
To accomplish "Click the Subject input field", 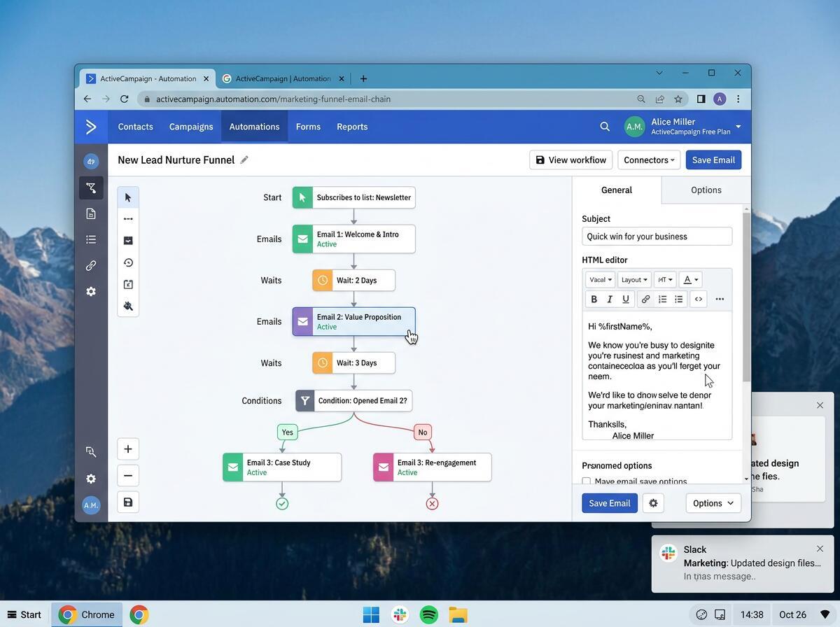I will [x=657, y=237].
